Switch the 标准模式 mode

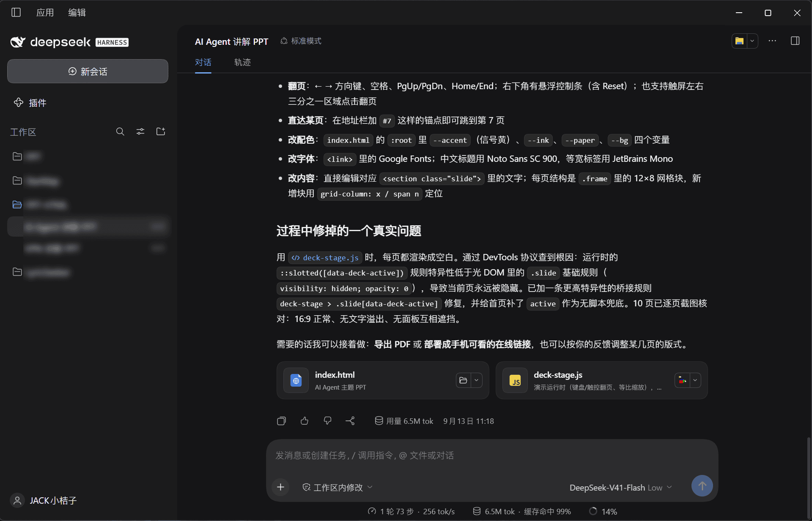tap(301, 41)
